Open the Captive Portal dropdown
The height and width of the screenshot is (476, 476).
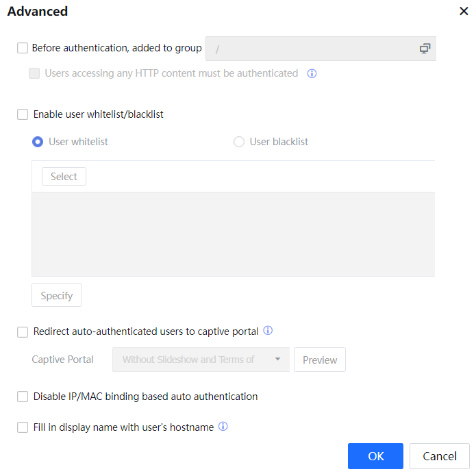201,360
